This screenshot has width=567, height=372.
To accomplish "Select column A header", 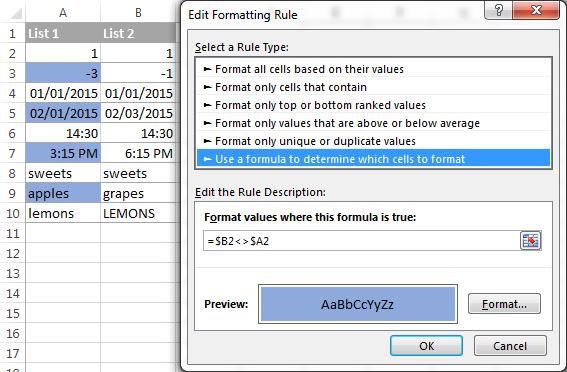I will [63, 13].
